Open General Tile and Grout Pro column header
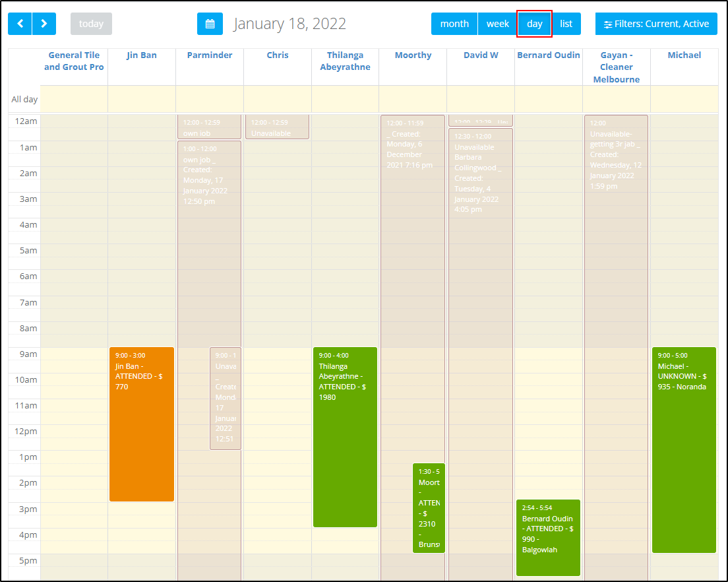Screen dimensions: 728x582 tap(74, 61)
